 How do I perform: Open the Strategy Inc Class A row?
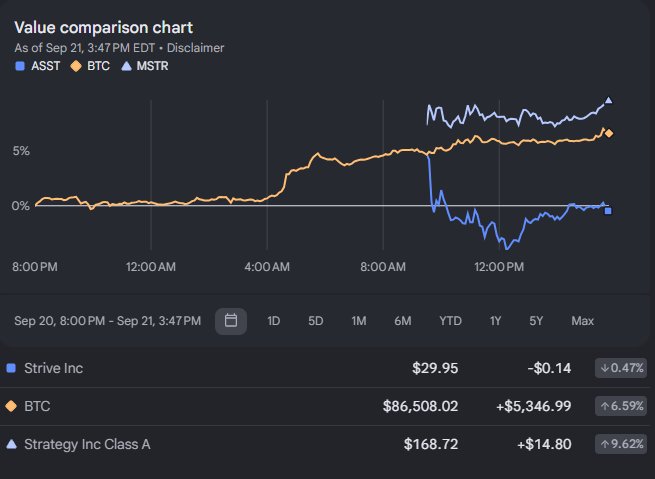(325, 444)
